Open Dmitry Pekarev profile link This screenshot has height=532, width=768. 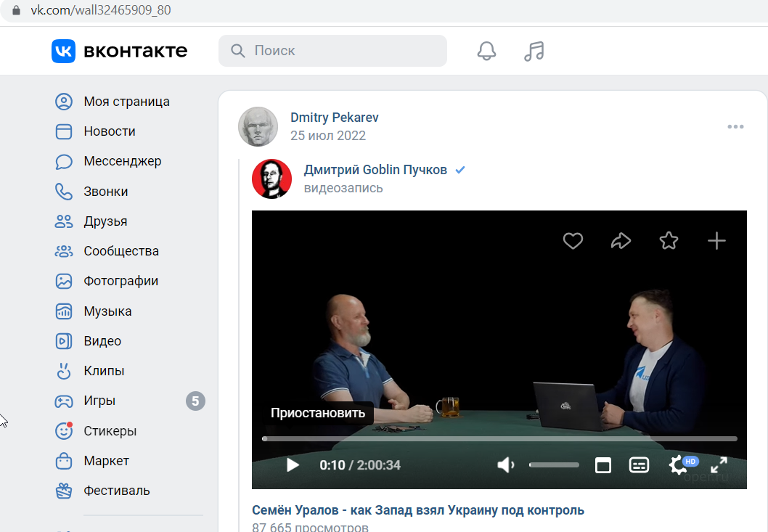(x=335, y=118)
